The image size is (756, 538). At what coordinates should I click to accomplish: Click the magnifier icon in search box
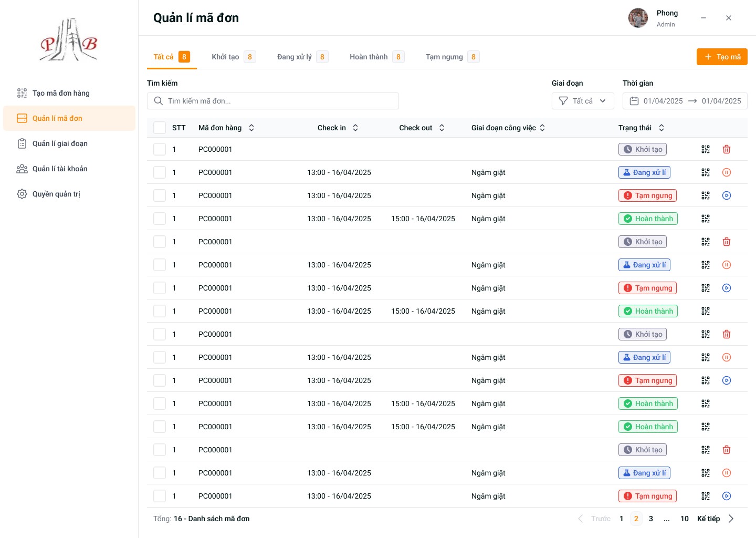click(x=158, y=101)
